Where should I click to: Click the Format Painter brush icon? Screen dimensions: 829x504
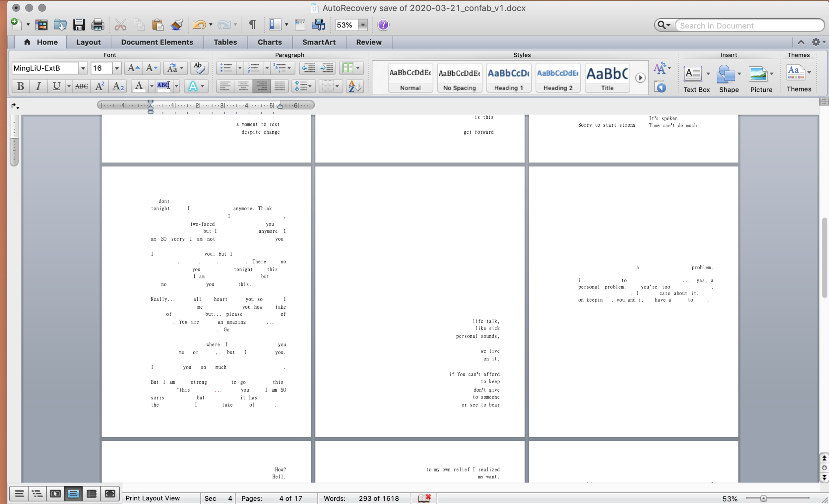[177, 25]
